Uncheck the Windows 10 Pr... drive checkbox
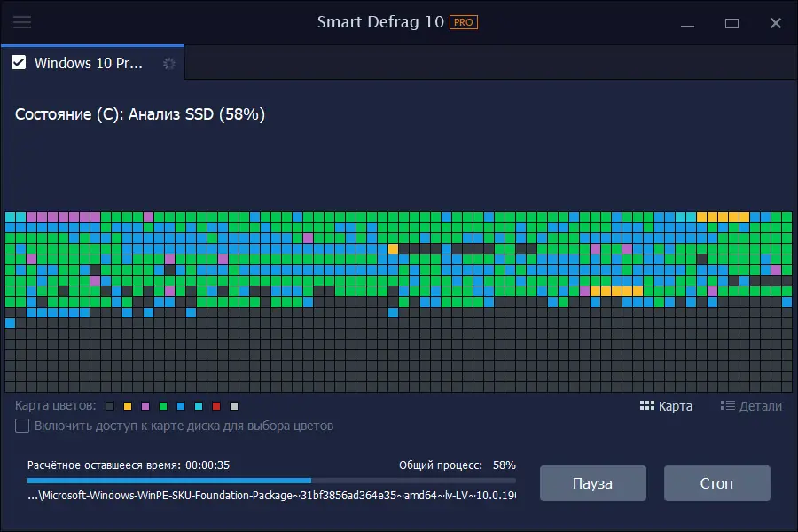The height and width of the screenshot is (532, 798). pyautogui.click(x=19, y=63)
